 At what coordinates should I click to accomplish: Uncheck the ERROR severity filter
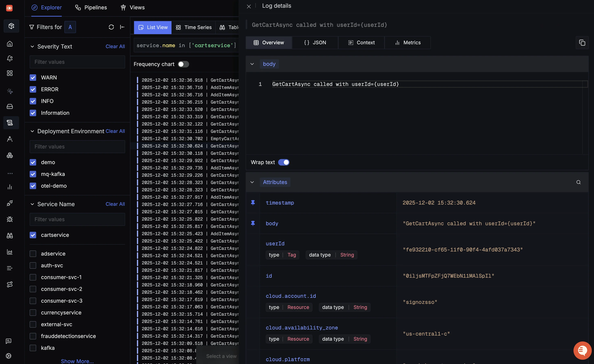click(x=33, y=89)
